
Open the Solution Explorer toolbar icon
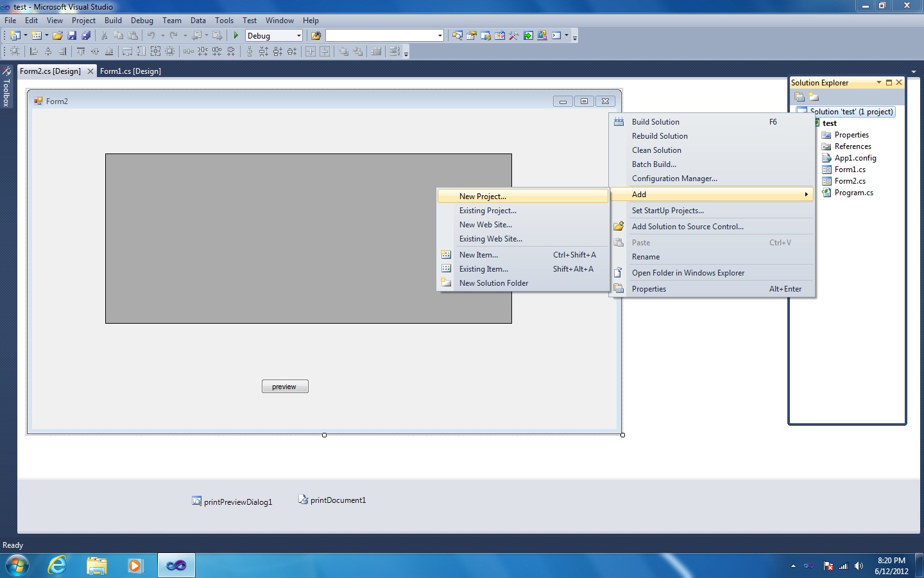458,36
